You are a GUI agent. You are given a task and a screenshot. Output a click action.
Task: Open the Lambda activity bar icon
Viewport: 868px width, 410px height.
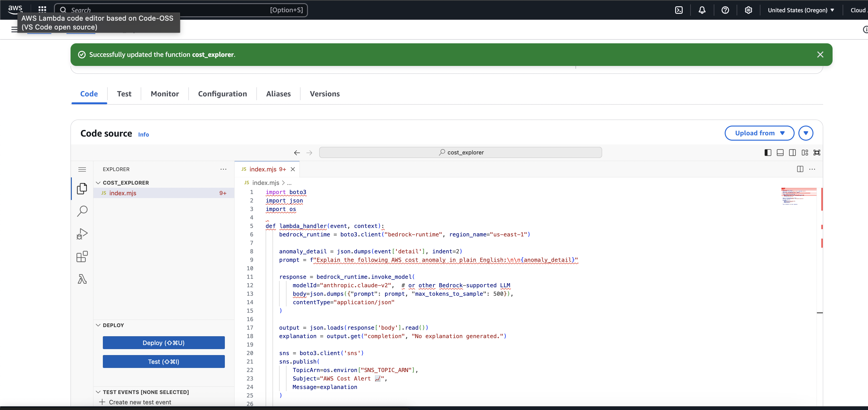click(82, 279)
